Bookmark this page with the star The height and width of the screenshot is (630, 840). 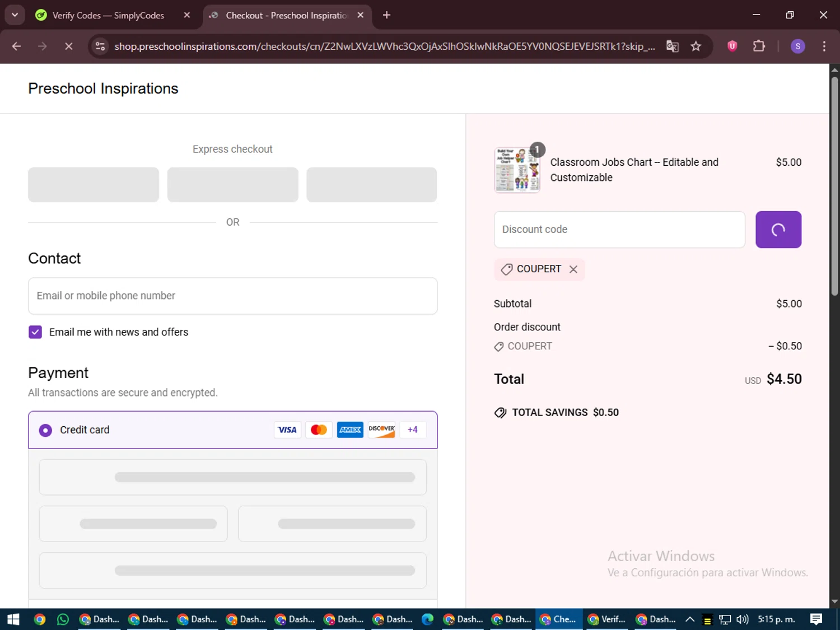(x=696, y=46)
